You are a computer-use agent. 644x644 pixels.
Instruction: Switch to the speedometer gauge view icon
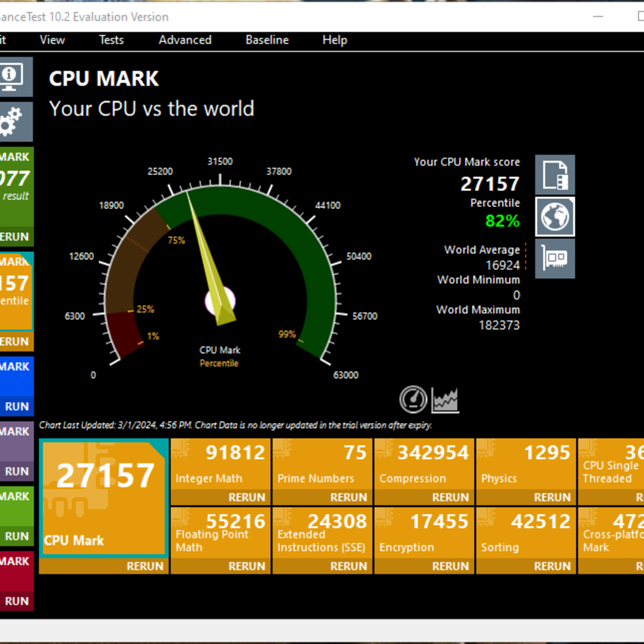click(413, 399)
